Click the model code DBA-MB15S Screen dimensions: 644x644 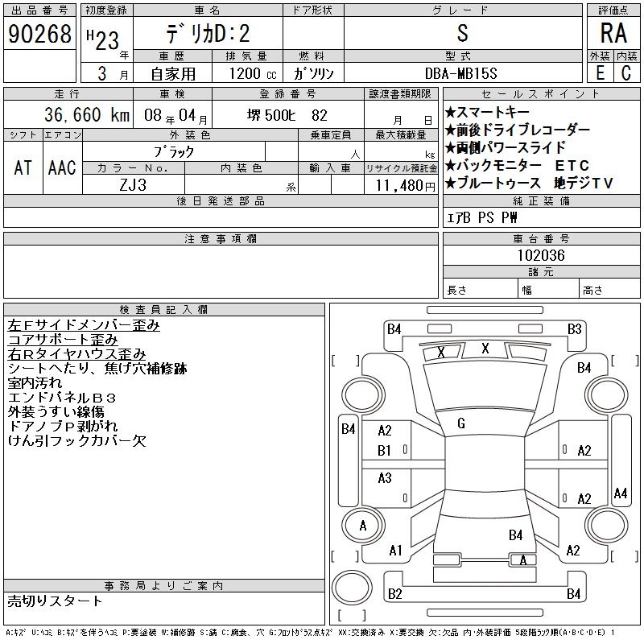[x=460, y=73]
